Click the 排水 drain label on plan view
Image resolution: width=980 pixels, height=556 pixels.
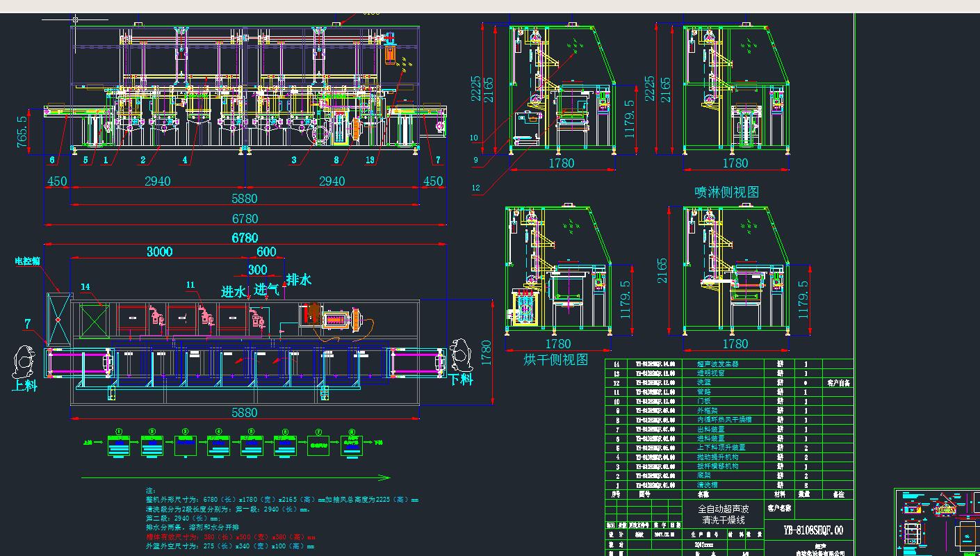(300, 278)
